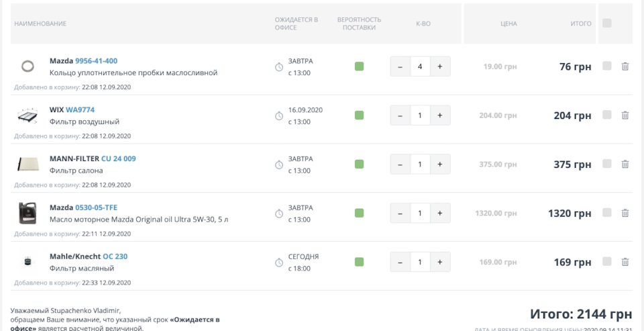Click green availability indicator for Mahle/Knecht OC 230
Screen dimensions: 644x331
click(x=359, y=262)
